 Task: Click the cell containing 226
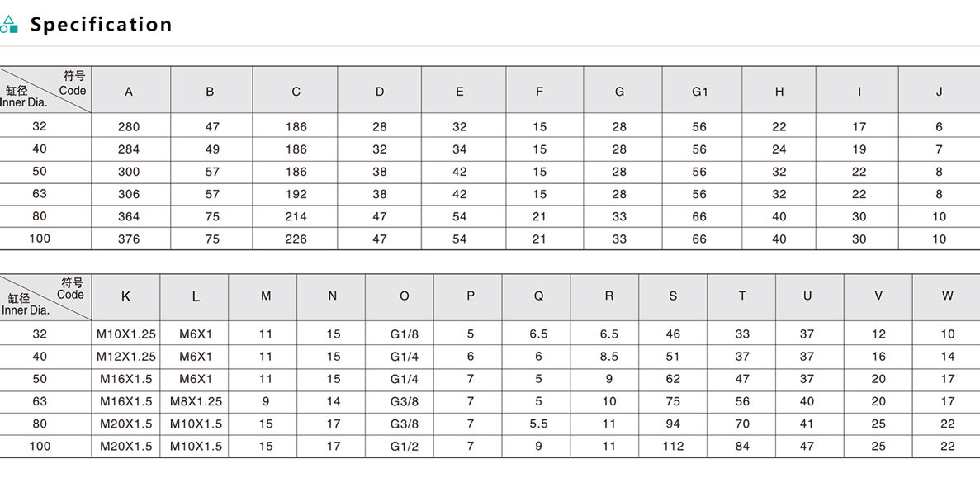(296, 239)
